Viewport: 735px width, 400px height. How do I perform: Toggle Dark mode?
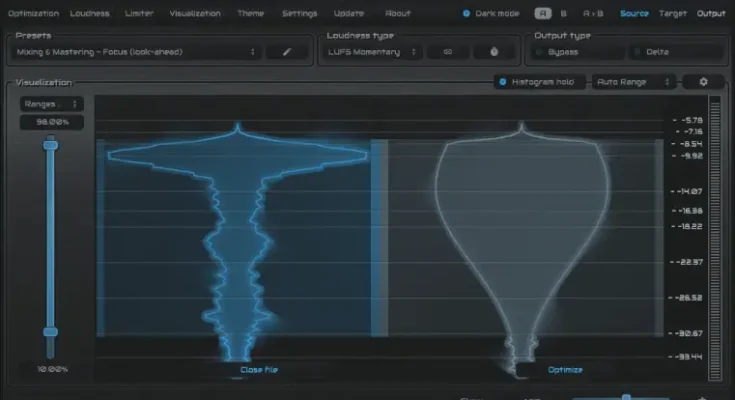point(491,14)
